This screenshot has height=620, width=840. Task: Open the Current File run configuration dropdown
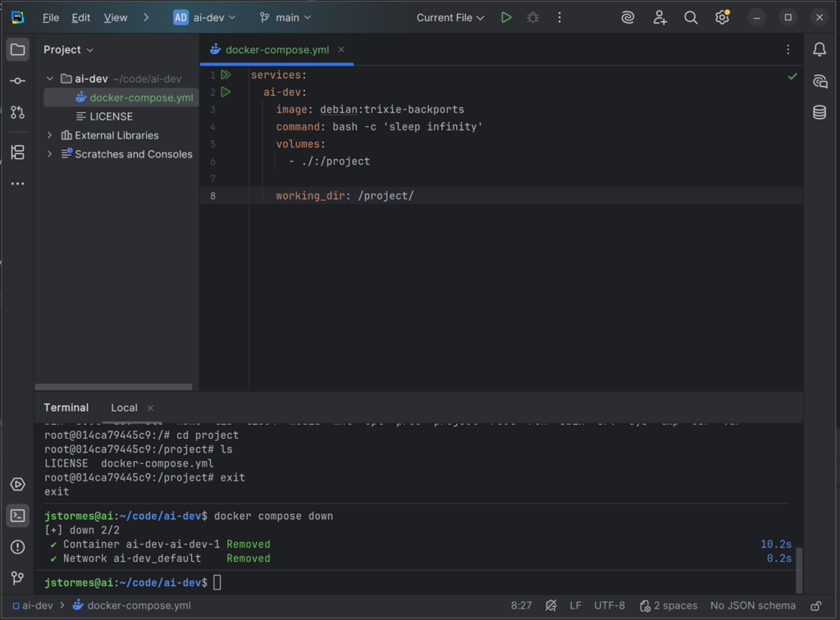click(x=450, y=17)
